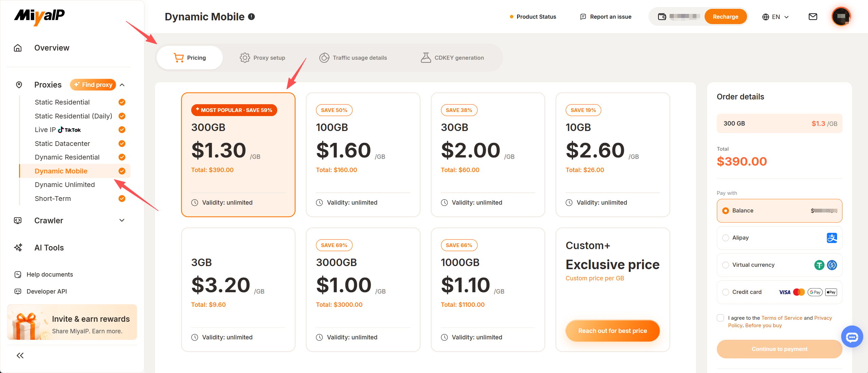868x373 pixels.
Task: Click the info icon beside Dynamic Mobile title
Action: click(251, 17)
